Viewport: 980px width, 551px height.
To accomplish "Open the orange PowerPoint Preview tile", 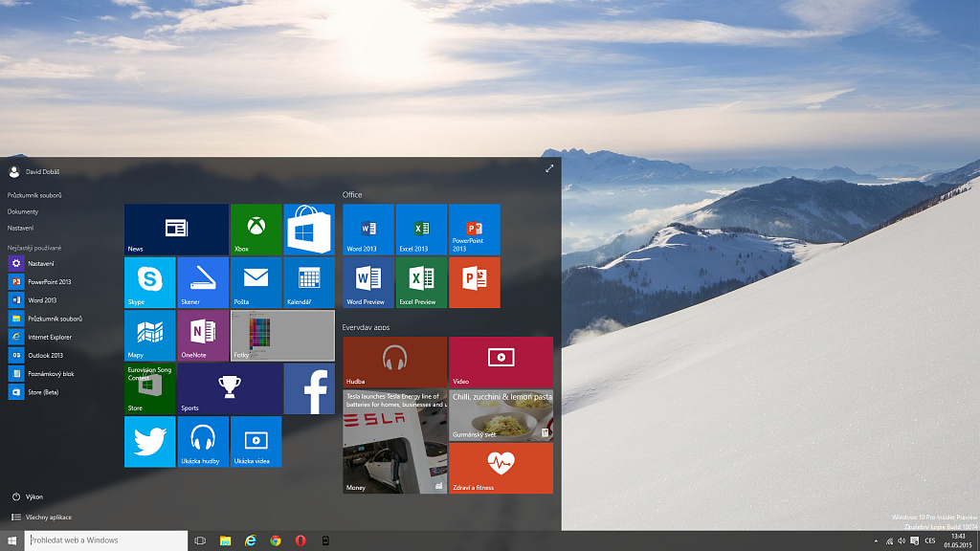I will [x=475, y=282].
